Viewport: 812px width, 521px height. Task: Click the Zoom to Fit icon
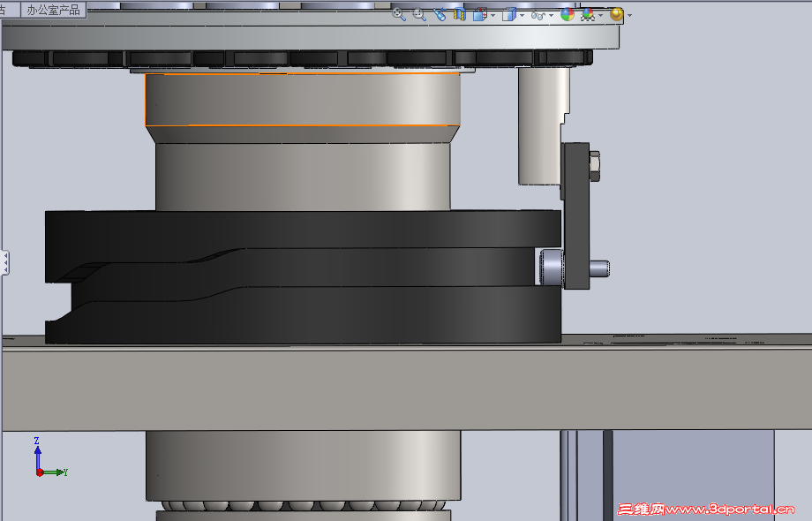(x=399, y=14)
